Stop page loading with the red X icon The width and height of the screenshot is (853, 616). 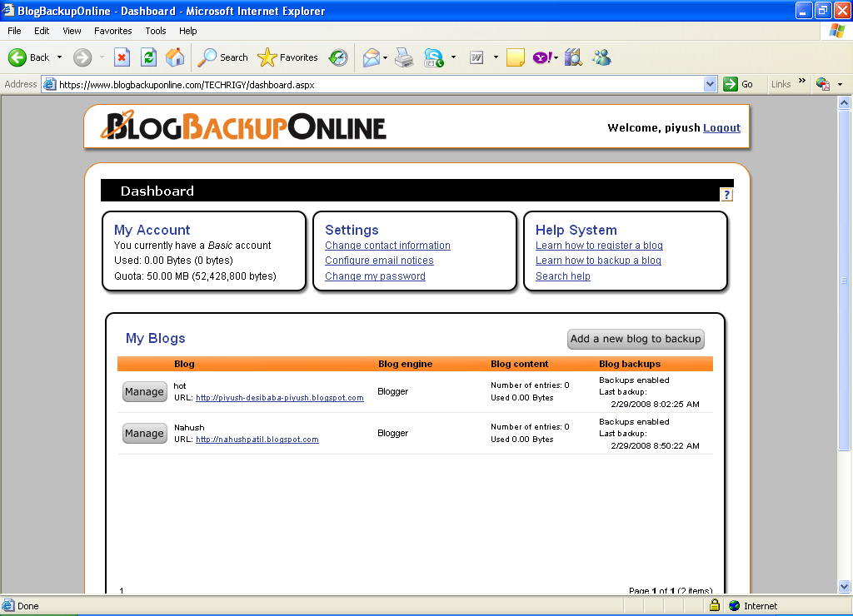pyautogui.click(x=122, y=57)
